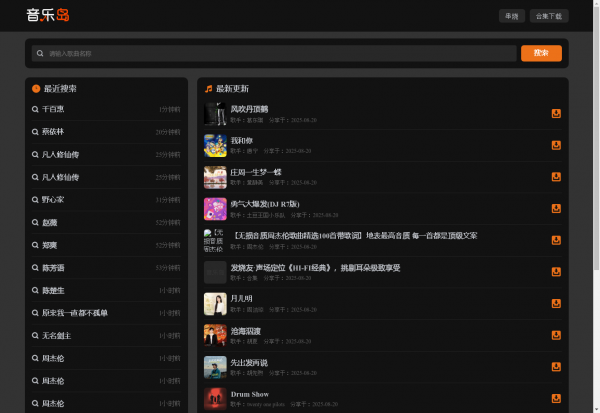Select recent search 千百惠
The height and width of the screenshot is (413, 600).
[x=53, y=109]
